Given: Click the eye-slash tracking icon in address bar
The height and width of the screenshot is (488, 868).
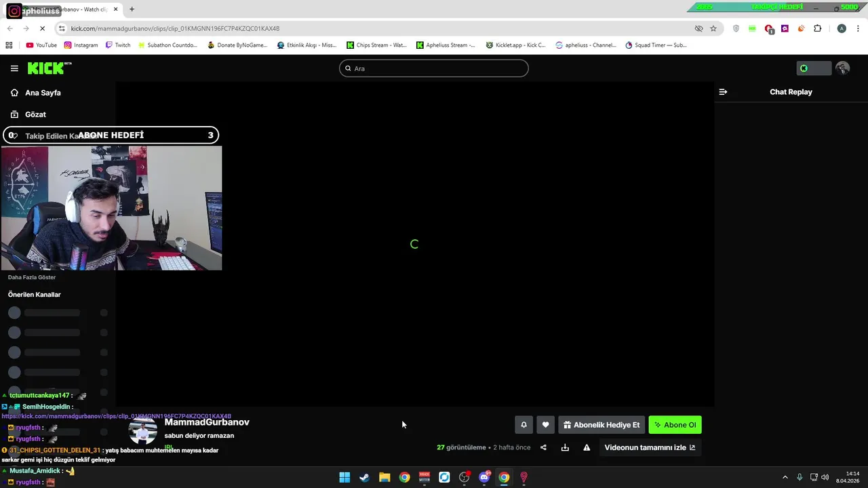Looking at the screenshot, I should click(x=698, y=28).
